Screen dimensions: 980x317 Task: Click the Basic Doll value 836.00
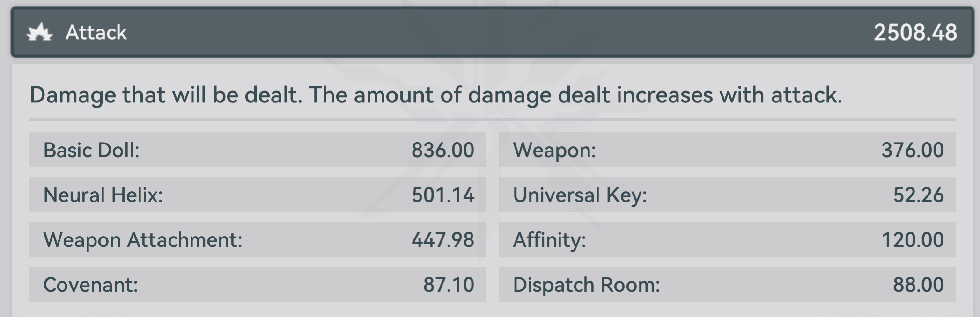pos(442,150)
